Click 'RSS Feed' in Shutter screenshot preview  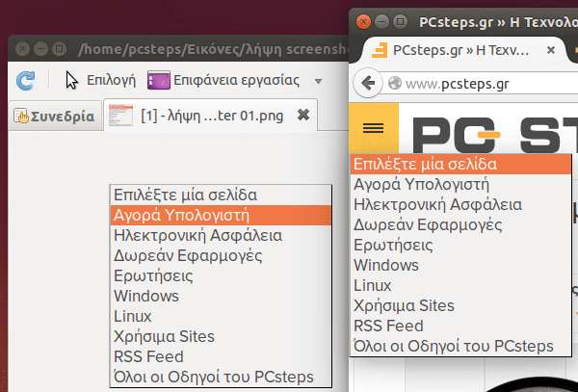coord(222,357)
